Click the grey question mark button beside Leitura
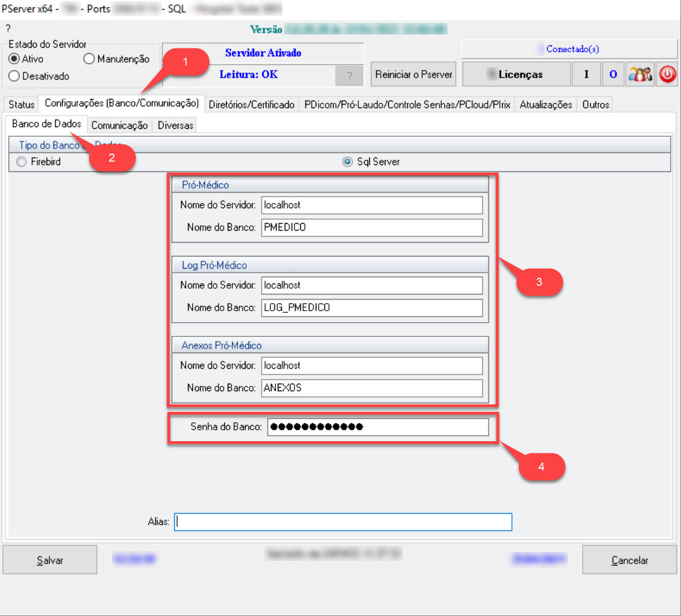 [349, 75]
